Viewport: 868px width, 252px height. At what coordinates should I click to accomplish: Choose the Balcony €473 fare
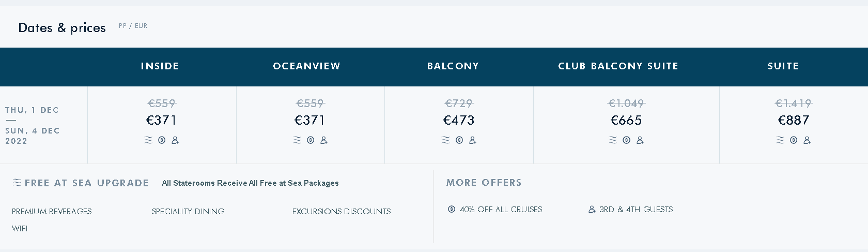(x=459, y=121)
